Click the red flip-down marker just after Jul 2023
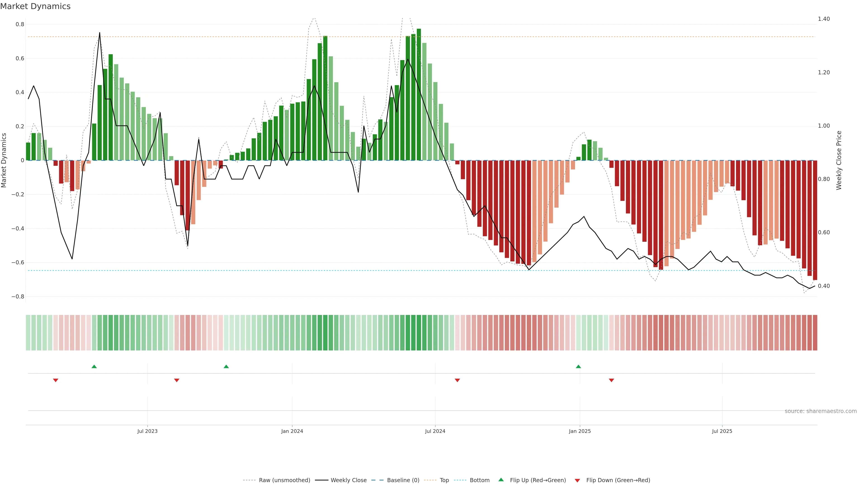The height and width of the screenshot is (488, 868). (177, 380)
